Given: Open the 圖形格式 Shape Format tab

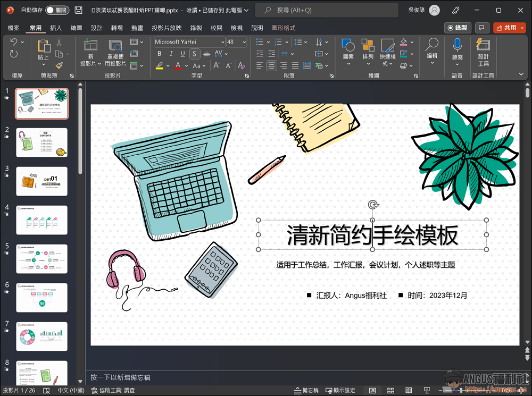Looking at the screenshot, I should 284,28.
